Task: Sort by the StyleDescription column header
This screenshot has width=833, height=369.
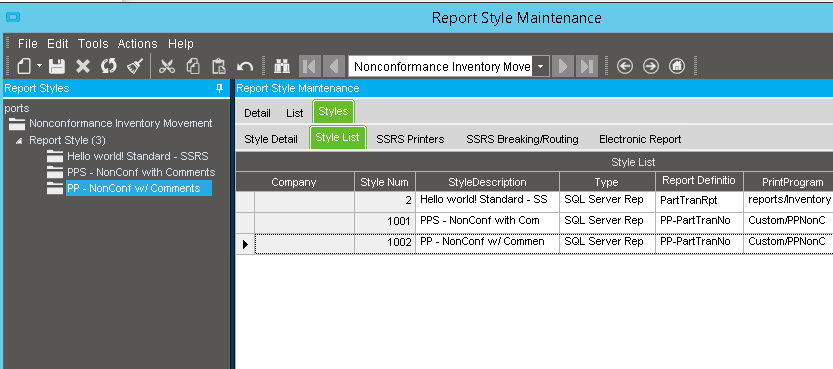Action: pos(487,182)
